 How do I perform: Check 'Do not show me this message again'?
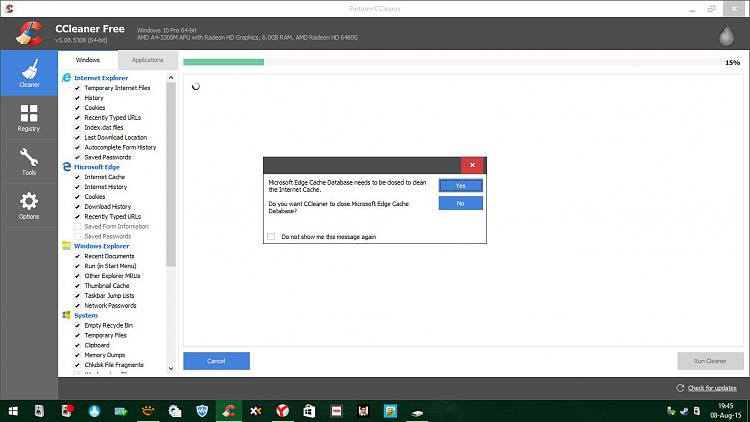point(271,236)
